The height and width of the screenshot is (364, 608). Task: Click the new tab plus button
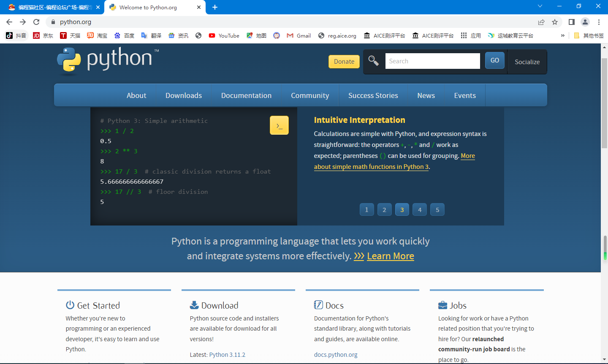215,7
